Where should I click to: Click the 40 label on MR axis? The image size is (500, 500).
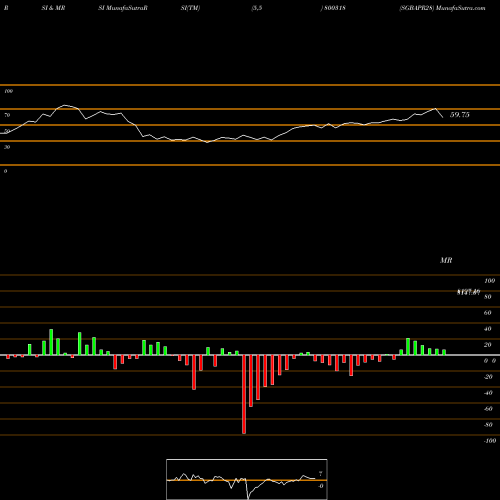488,329
